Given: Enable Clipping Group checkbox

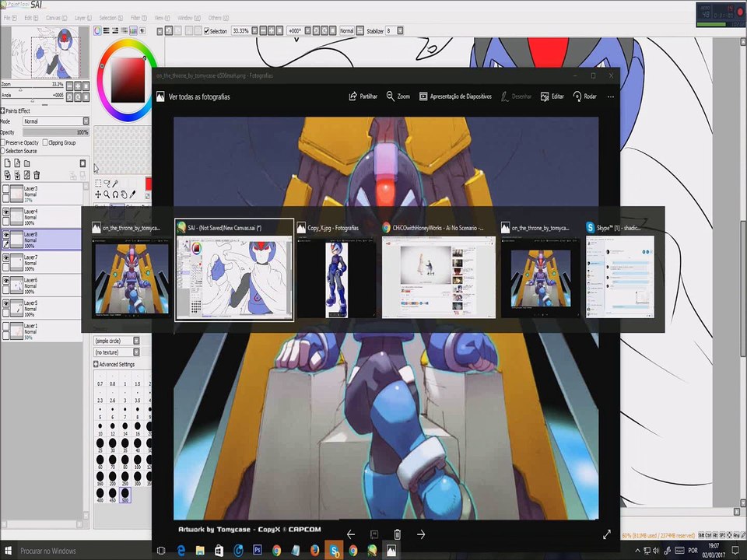Looking at the screenshot, I should [x=45, y=142].
